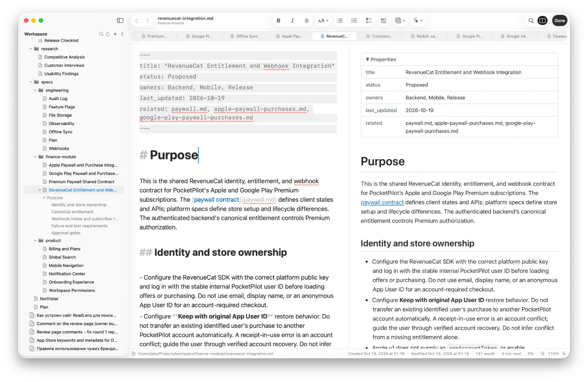
Task: Collapse the research folder
Action: point(31,49)
